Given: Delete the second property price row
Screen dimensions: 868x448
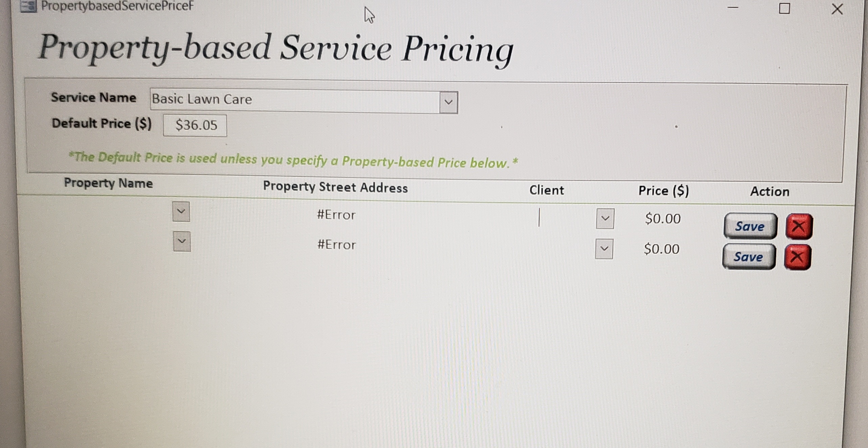Looking at the screenshot, I should click(798, 257).
